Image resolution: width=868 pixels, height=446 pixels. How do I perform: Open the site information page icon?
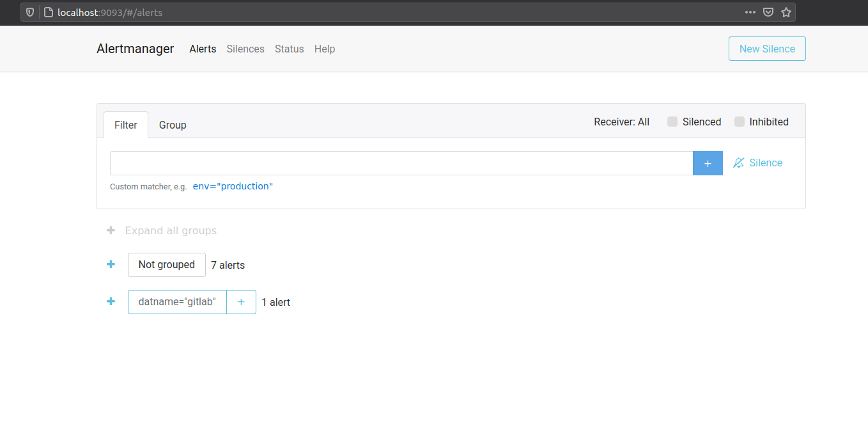point(48,12)
